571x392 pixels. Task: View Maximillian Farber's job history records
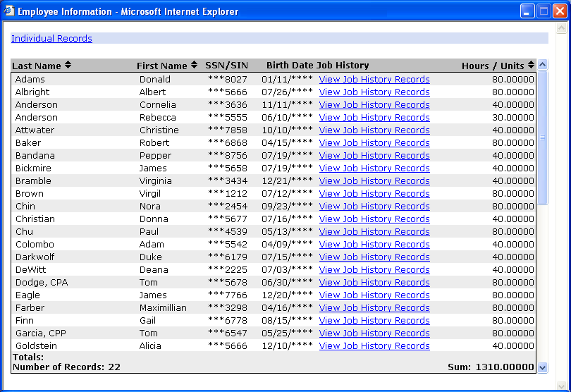[374, 308]
